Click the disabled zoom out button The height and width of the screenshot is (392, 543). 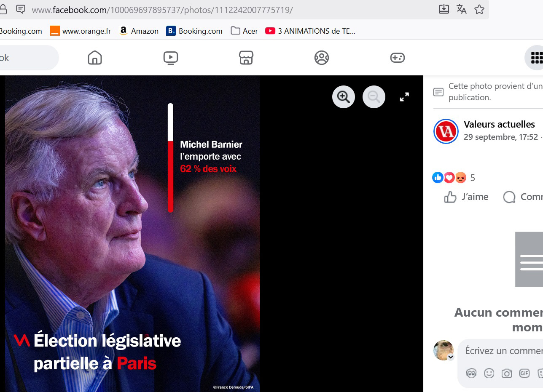coord(374,97)
